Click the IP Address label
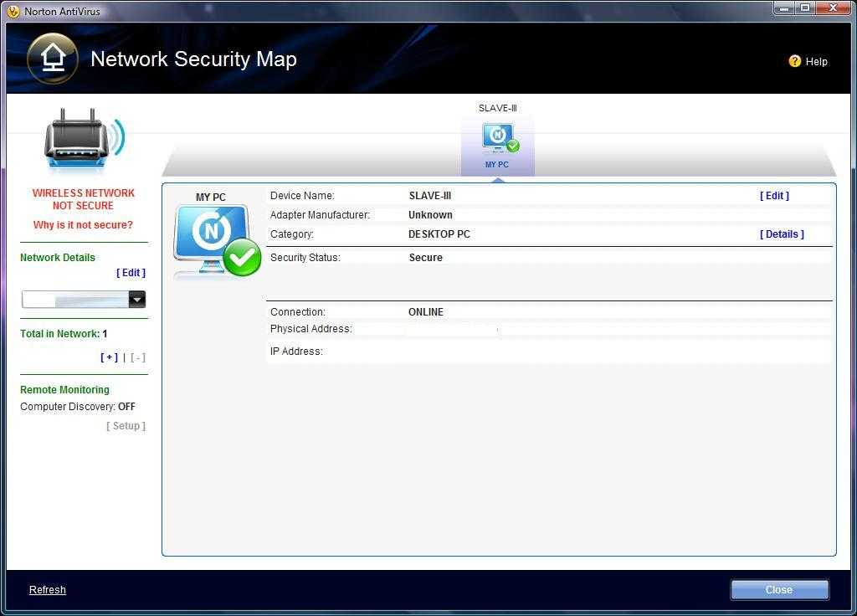Viewport: 857px width, 616px height. [296, 352]
